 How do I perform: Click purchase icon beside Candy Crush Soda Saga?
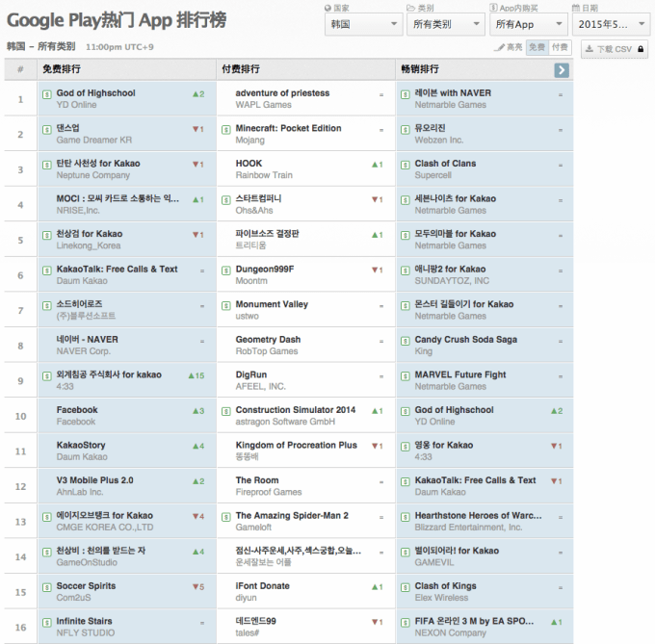click(x=406, y=341)
